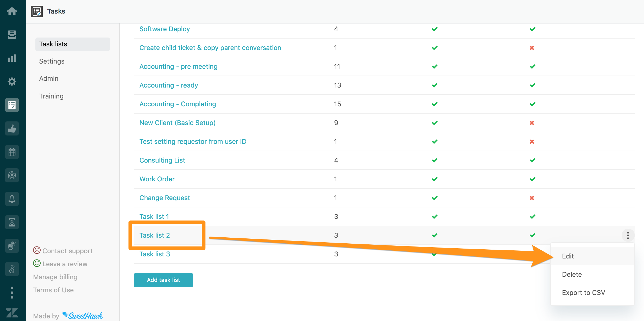Click first green check in Task list 1 row

(x=435, y=217)
